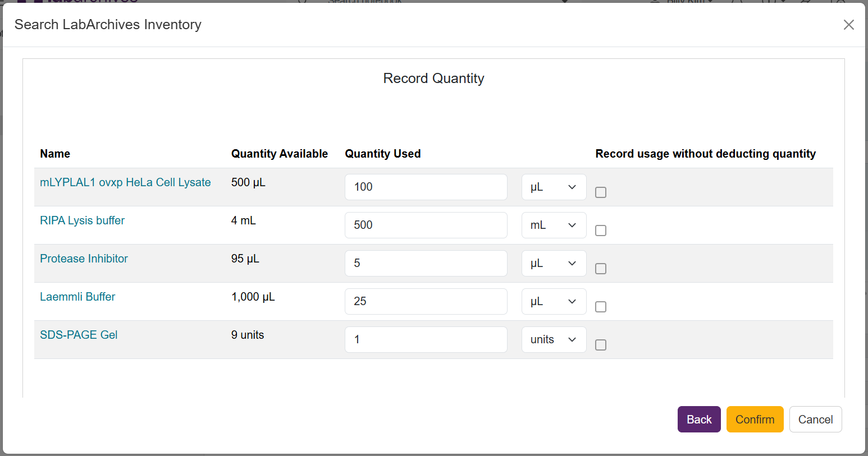This screenshot has height=456, width=868.
Task: Toggle Laemmli Buffer record-without-deducting checkbox
Action: click(x=600, y=307)
